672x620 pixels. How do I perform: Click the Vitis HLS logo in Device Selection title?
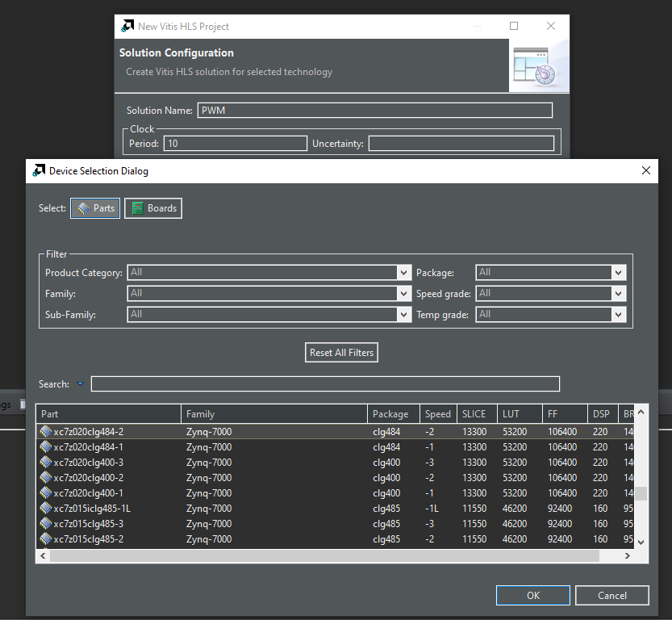(39, 170)
